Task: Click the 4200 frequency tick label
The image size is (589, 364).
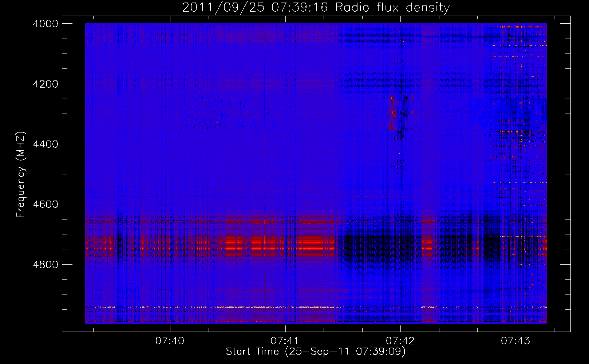Action: (46, 84)
